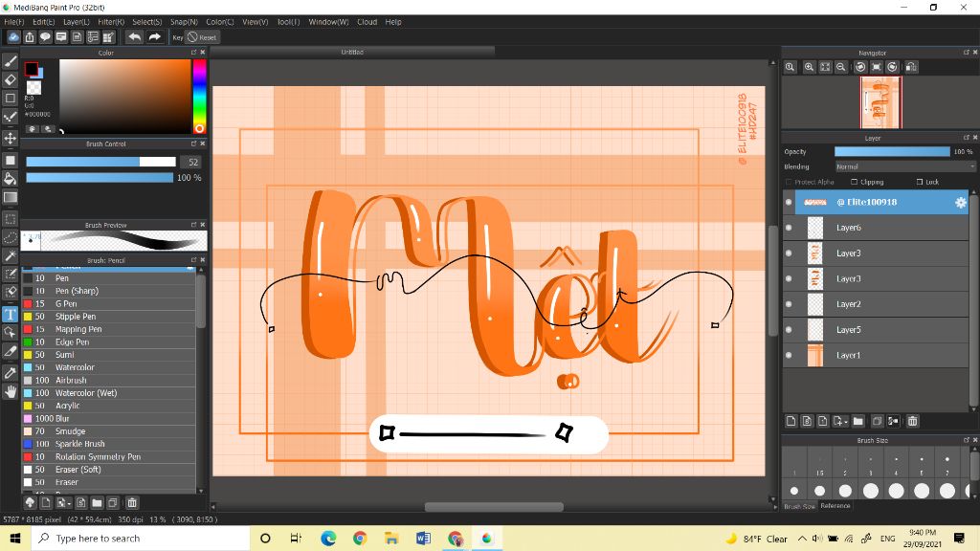
Task: Click the Layer Opacity slider
Action: click(x=892, y=152)
